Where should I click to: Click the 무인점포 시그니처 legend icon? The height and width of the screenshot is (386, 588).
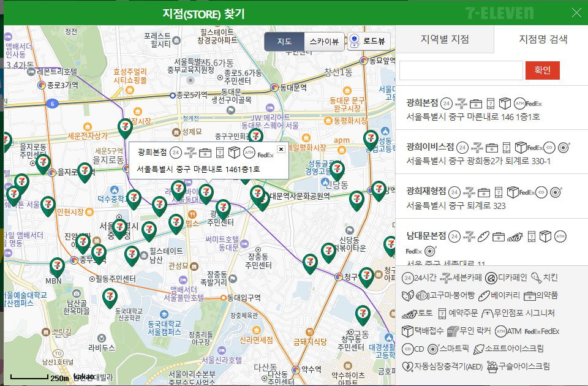(488, 313)
